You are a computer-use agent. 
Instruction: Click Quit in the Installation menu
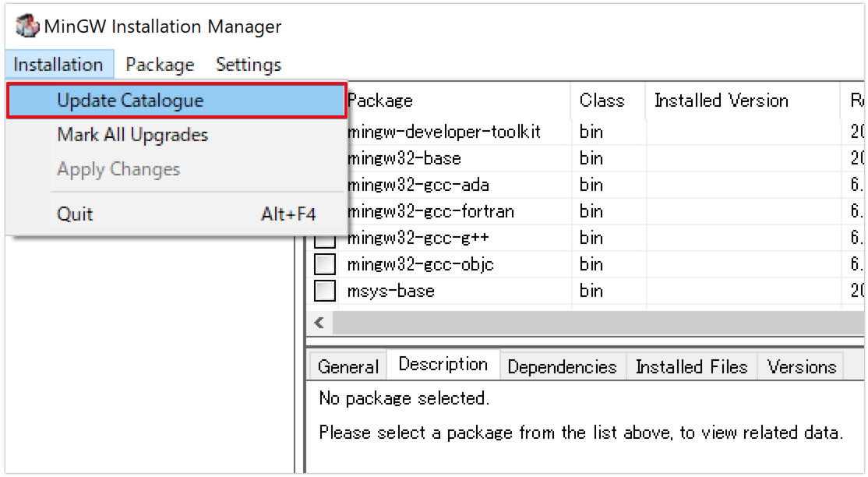75,214
